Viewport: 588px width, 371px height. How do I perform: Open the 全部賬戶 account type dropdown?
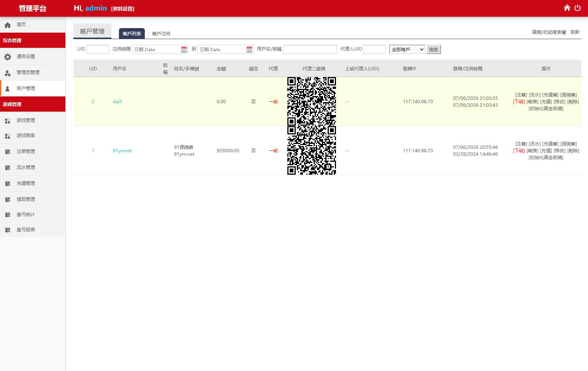[x=407, y=49]
